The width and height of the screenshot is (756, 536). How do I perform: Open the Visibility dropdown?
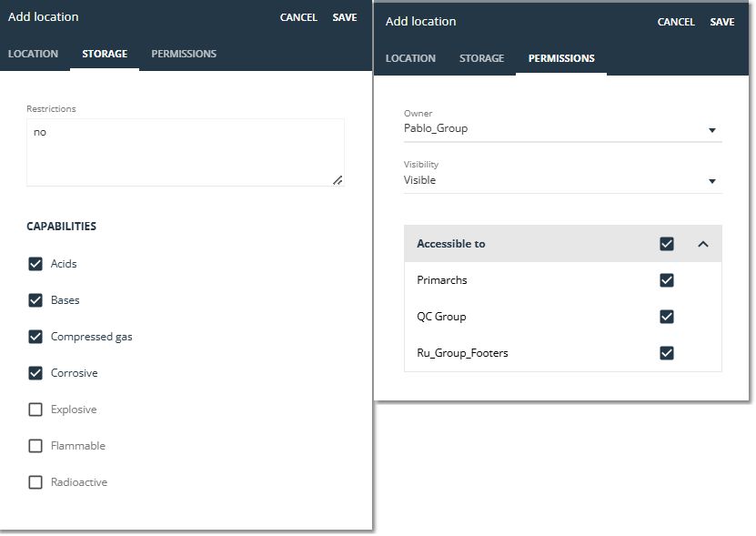pyautogui.click(x=562, y=180)
